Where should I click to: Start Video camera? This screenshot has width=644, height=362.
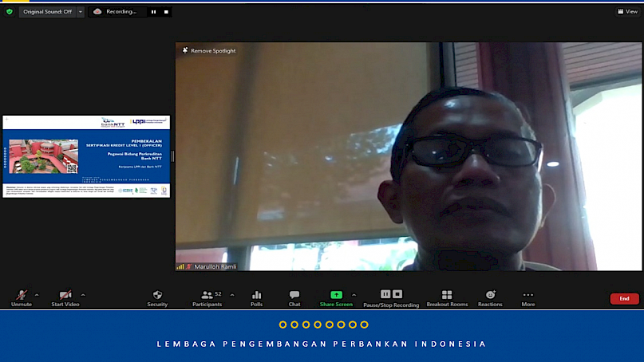[x=65, y=298]
